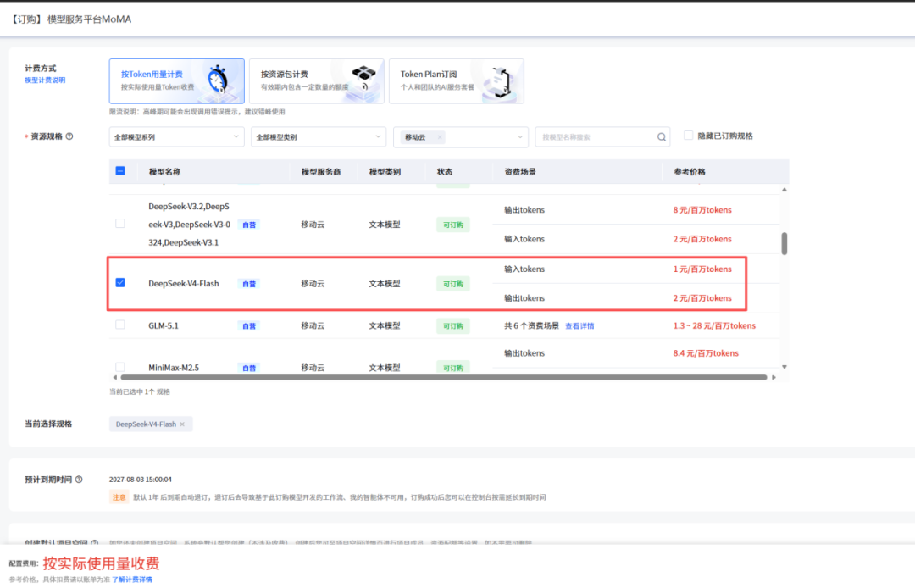Viewport: 915px width, 588px height.
Task: Open the 全部模型类别 dropdown
Action: click(319, 137)
